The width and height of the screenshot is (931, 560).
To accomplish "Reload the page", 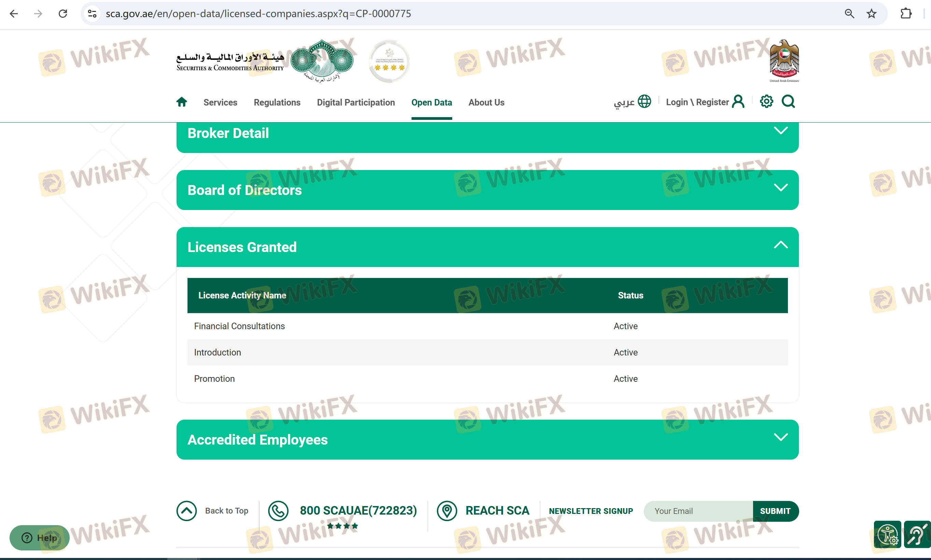I will [x=63, y=14].
